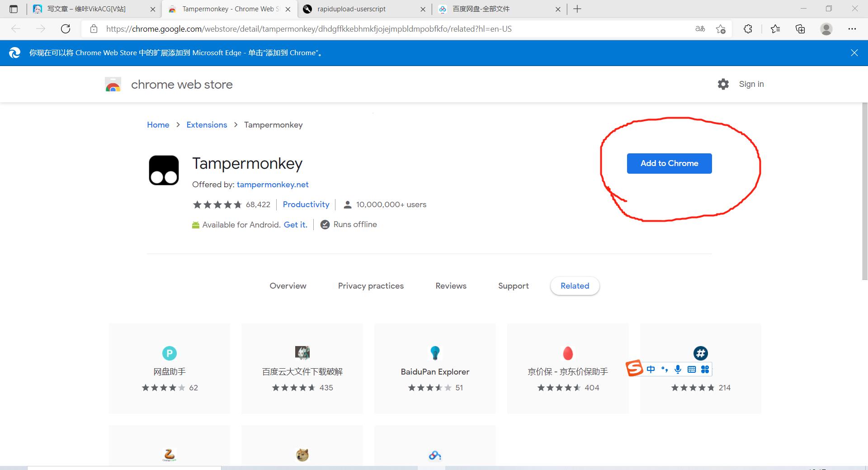
Task: Open the Collections toolbar icon
Action: click(x=800, y=29)
